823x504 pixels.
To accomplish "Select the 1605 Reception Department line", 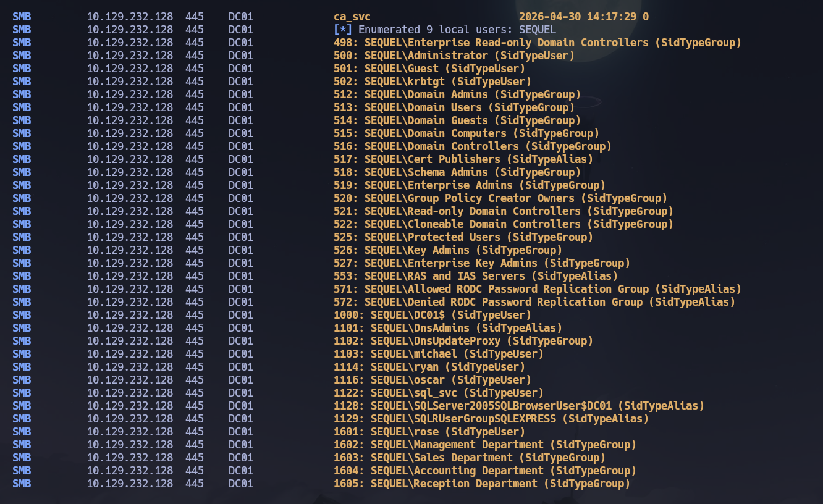I will point(482,484).
